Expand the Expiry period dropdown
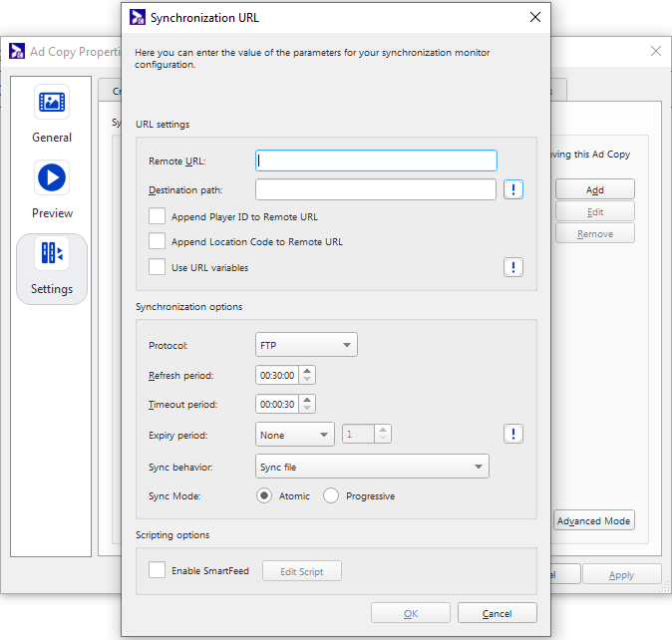The height and width of the screenshot is (640, 672). point(295,435)
